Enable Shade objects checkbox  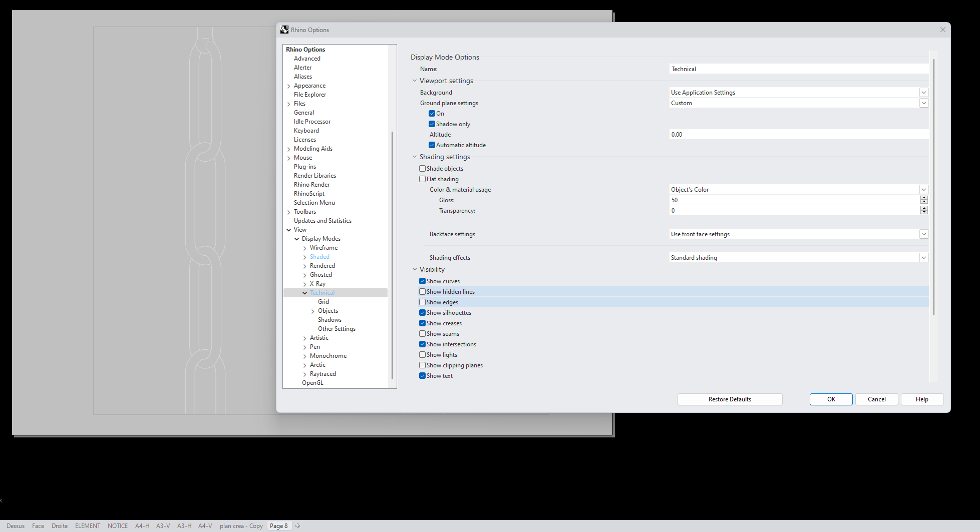[x=422, y=169]
